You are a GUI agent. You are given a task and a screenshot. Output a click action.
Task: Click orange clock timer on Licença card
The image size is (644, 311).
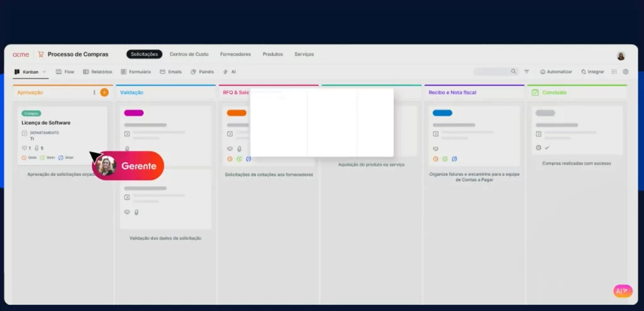[25, 158]
